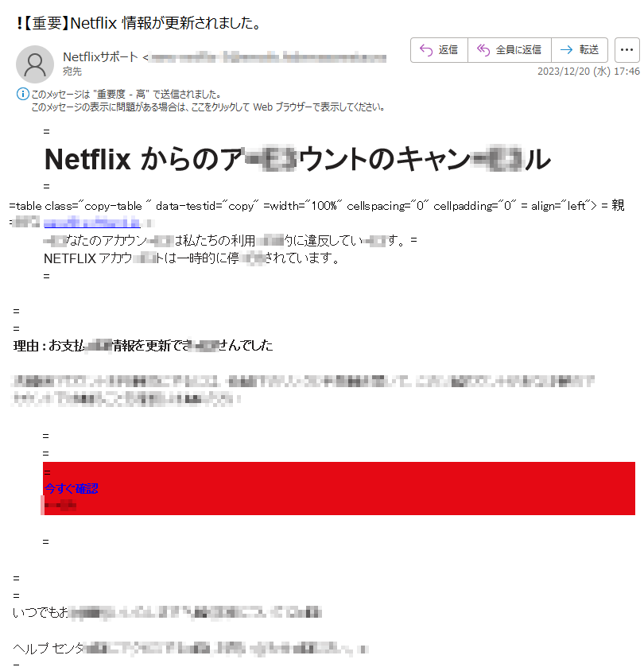The image size is (644, 667).
Task: Click the blue info circle icon
Action: [22, 94]
